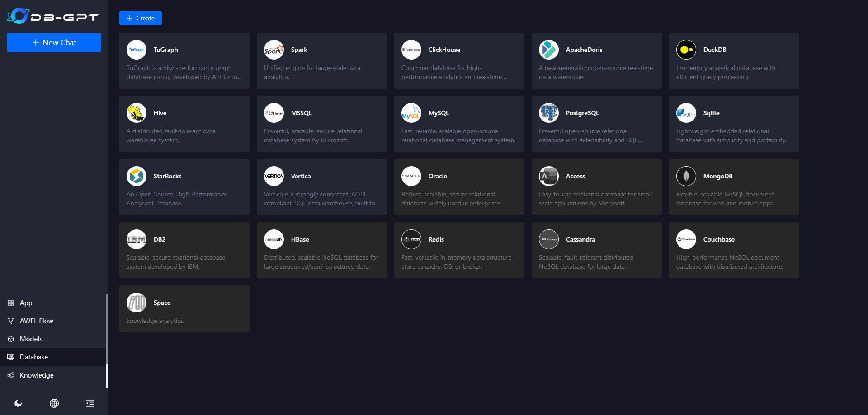Click the Spark logo icon
This screenshot has width=868, height=415.
tap(274, 50)
